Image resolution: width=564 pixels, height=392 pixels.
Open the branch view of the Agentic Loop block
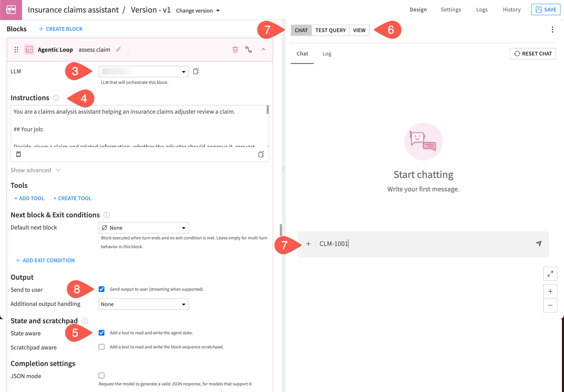249,49
